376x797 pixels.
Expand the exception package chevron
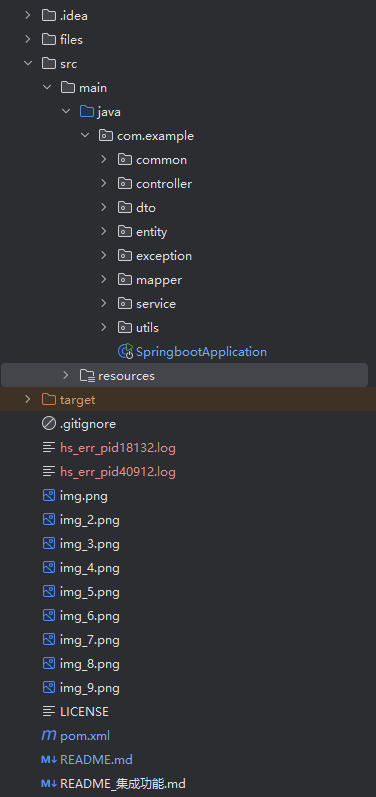pyautogui.click(x=104, y=256)
